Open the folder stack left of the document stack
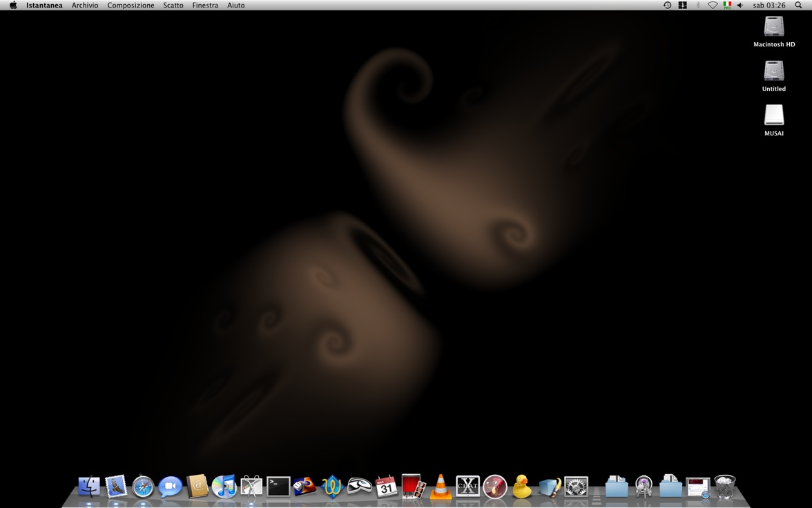 point(670,487)
